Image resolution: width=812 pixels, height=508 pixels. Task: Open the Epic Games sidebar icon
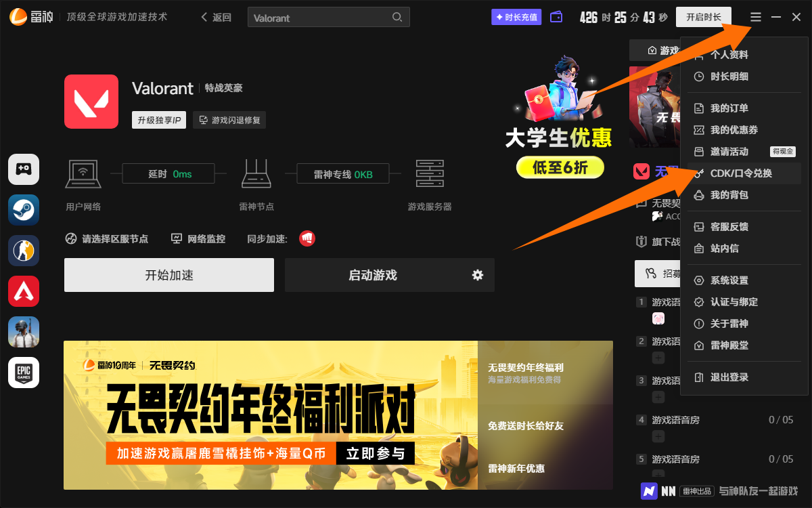click(x=24, y=373)
